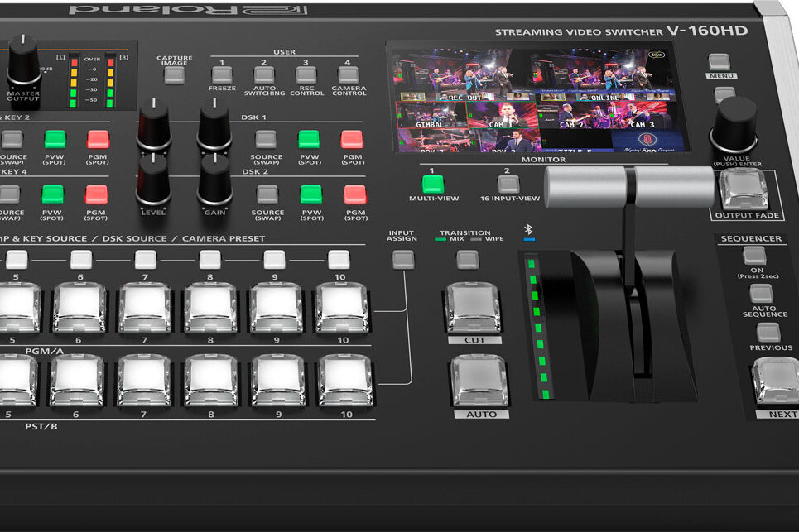Toggle DSK 2 PGM red button
The image size is (799, 532).
point(354,194)
